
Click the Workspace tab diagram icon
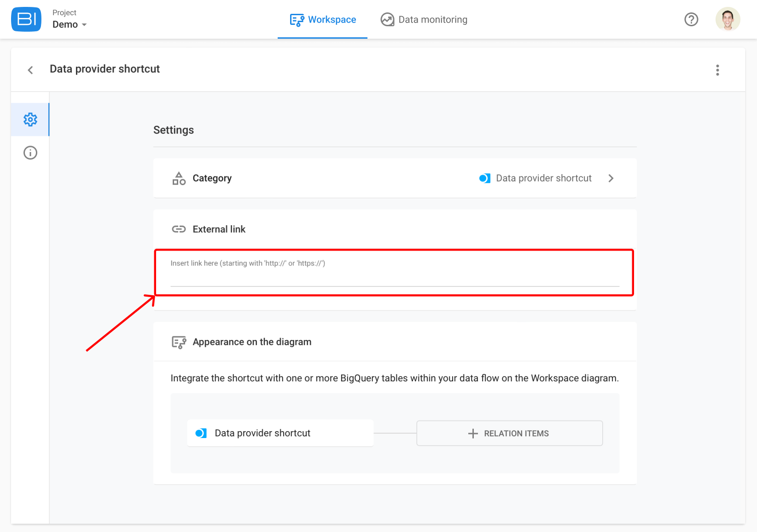point(297,20)
